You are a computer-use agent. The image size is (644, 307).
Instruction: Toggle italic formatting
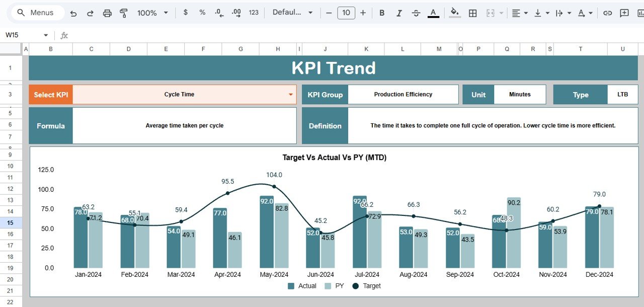pos(399,13)
